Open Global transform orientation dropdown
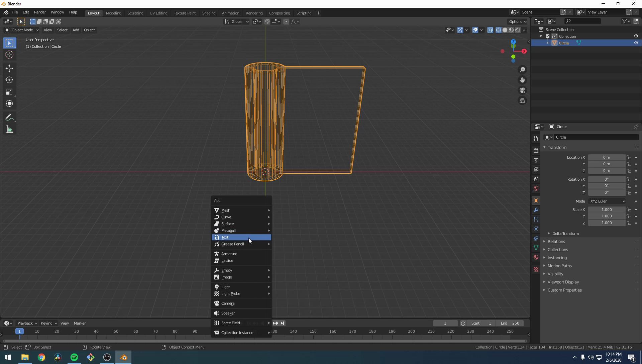Screen dimensions: 642x364 point(237,22)
